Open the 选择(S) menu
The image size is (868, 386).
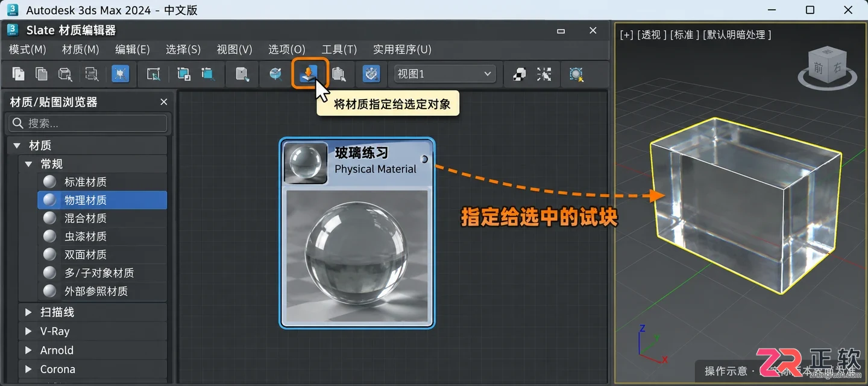pyautogui.click(x=183, y=49)
